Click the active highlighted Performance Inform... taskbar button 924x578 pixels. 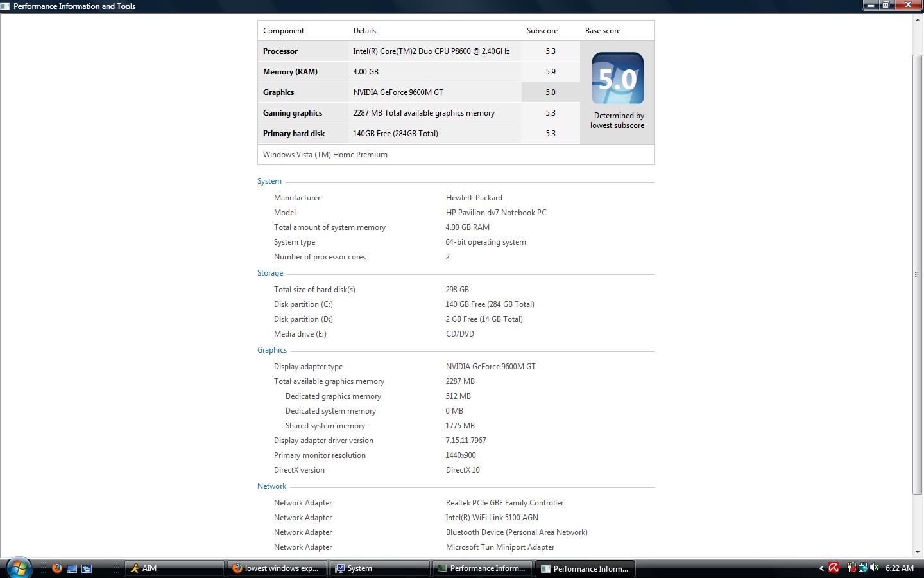[x=586, y=568]
